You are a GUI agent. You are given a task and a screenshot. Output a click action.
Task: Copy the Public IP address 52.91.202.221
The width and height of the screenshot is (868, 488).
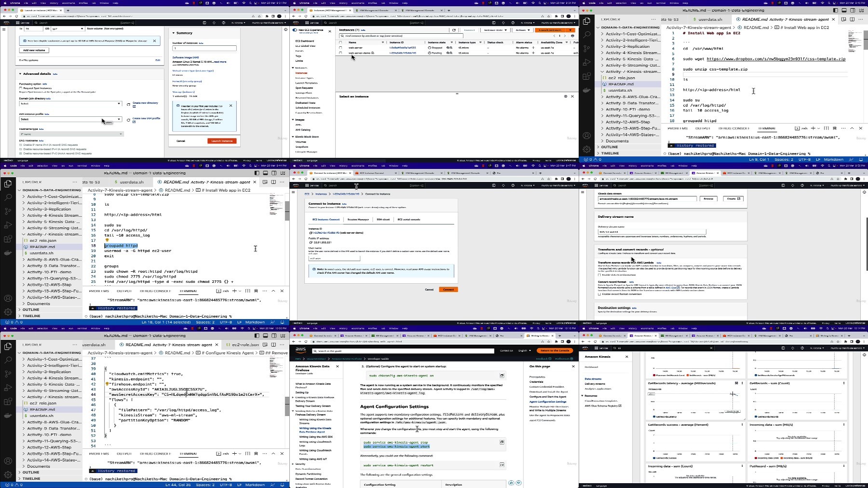click(310, 242)
